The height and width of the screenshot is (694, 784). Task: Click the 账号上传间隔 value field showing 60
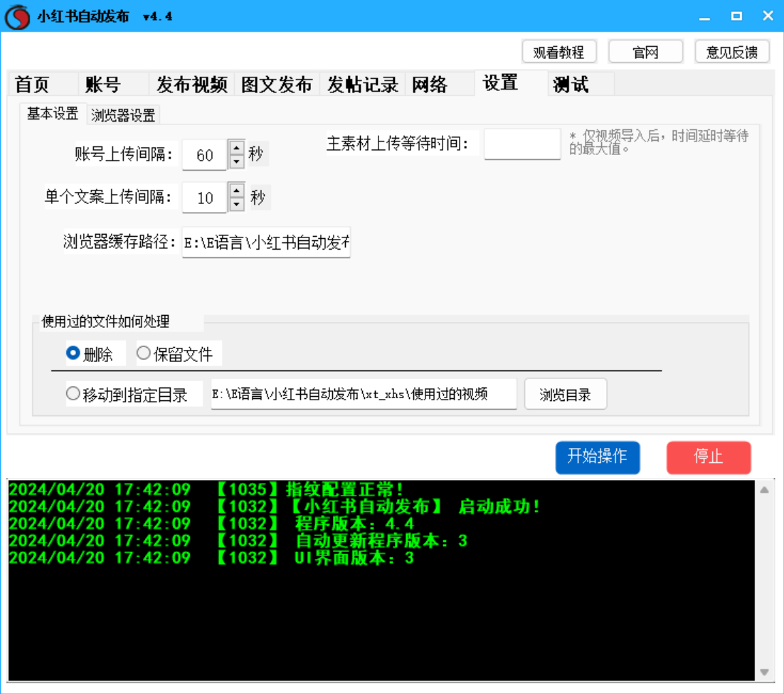(204, 155)
